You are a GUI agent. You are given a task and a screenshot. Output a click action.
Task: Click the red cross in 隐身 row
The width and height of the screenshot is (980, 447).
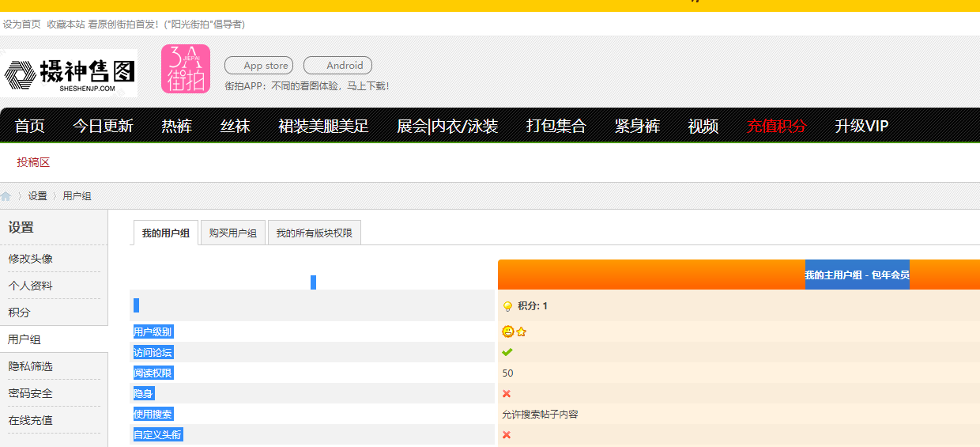[507, 393]
